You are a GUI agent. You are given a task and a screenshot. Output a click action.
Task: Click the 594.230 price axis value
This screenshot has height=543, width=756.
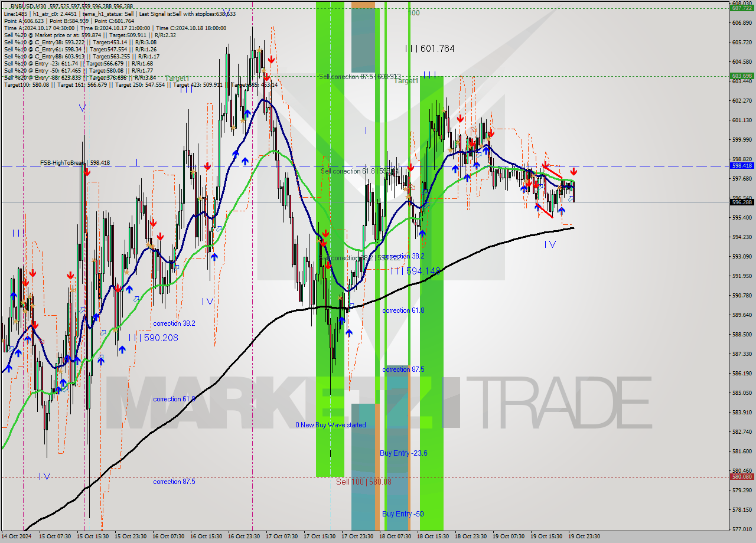pyautogui.click(x=742, y=237)
